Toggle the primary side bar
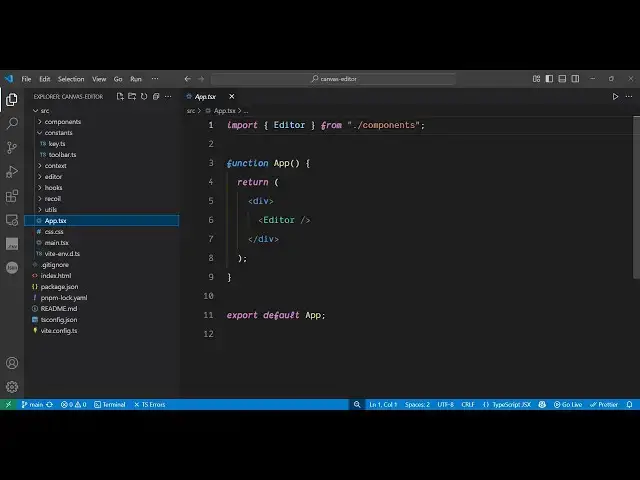Viewport: 640px width, 480px height. (549, 79)
